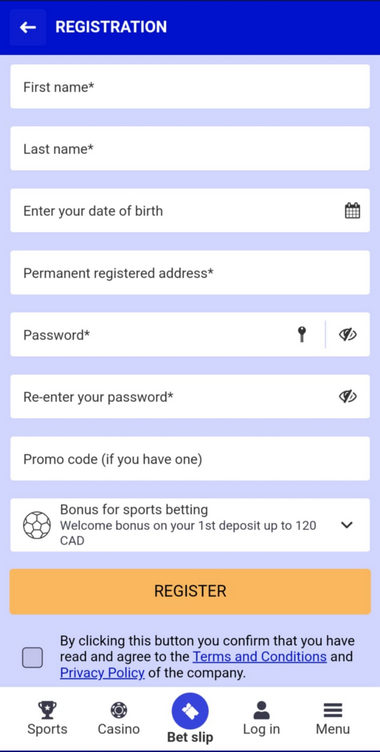This screenshot has height=752, width=380.
Task: Focus the First name field
Action: coord(190,87)
